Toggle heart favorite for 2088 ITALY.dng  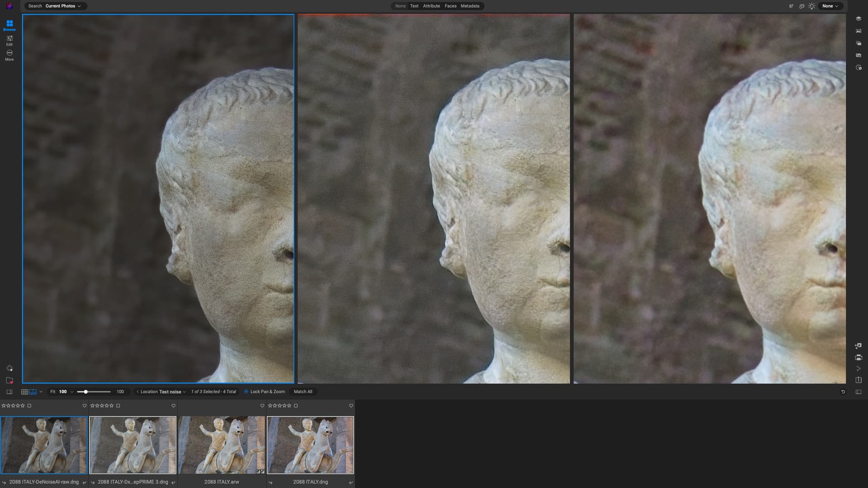pyautogui.click(x=351, y=406)
